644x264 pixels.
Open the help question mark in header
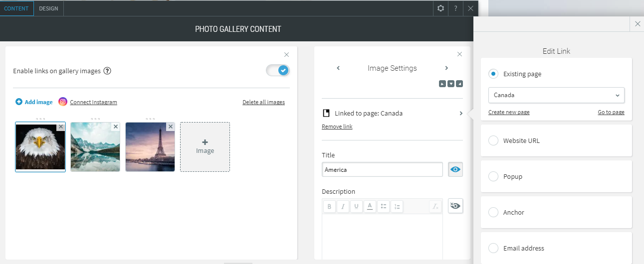[x=455, y=8]
